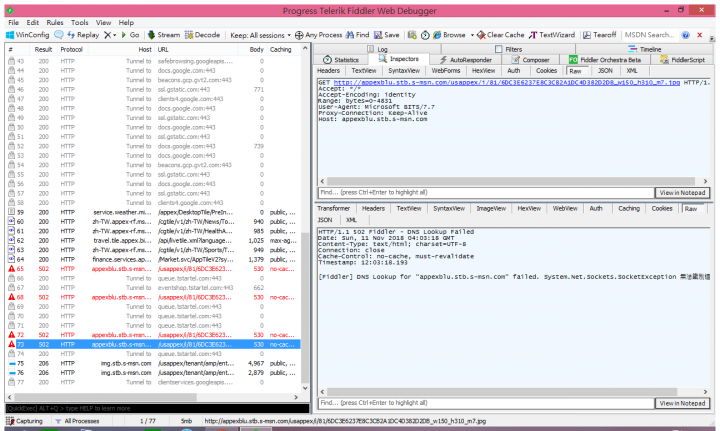Click the Browse toolbar button

[x=450, y=35]
